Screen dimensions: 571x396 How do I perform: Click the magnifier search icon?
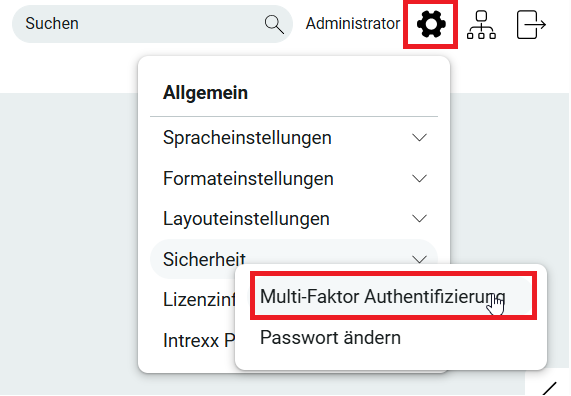[274, 24]
